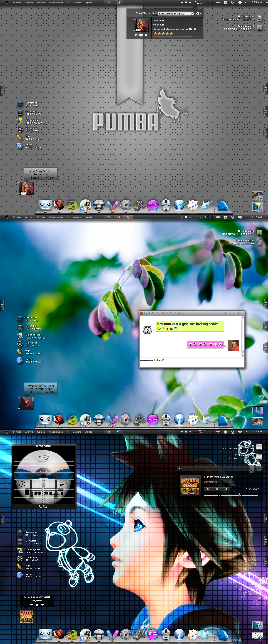Open Mis videos folder on the Pumba desktop

pos(20,129)
